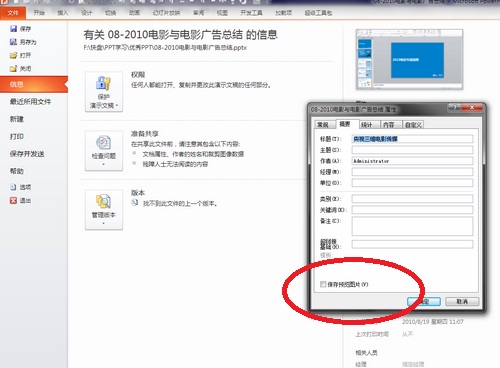This screenshot has width=500, height=368.
Task: Click the Hyperlink base input field
Action: tap(412, 244)
